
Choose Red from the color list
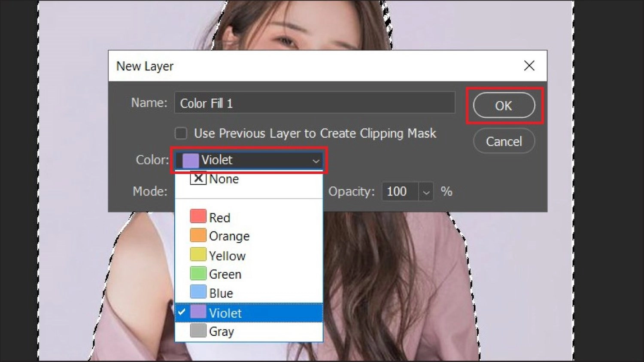pyautogui.click(x=249, y=217)
